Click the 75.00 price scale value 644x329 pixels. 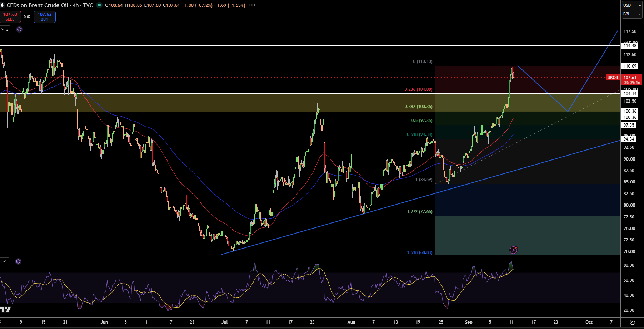coord(629,229)
